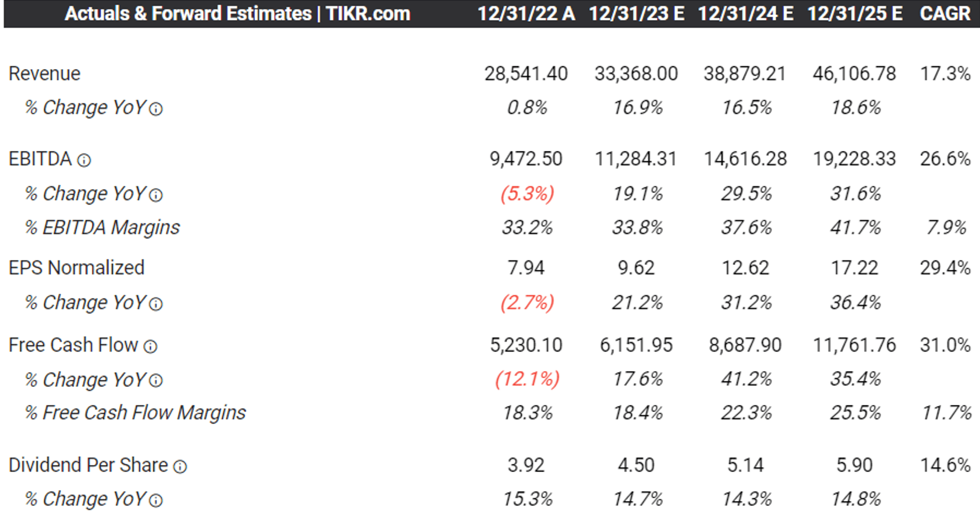Viewport: 980px width, 522px height.
Task: Click the Actuals & Forward Estimates title
Action: [237, 14]
